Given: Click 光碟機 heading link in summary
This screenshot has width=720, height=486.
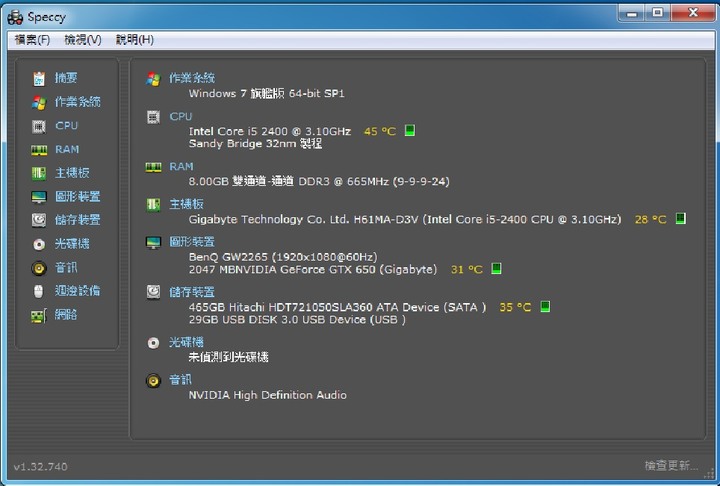Looking at the screenshot, I should point(186,342).
